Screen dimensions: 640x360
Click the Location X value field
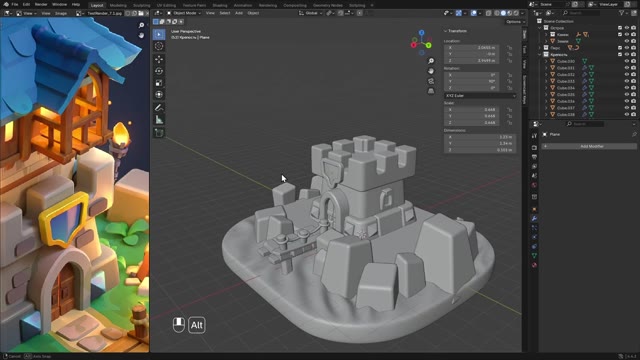pyautogui.click(x=471, y=48)
